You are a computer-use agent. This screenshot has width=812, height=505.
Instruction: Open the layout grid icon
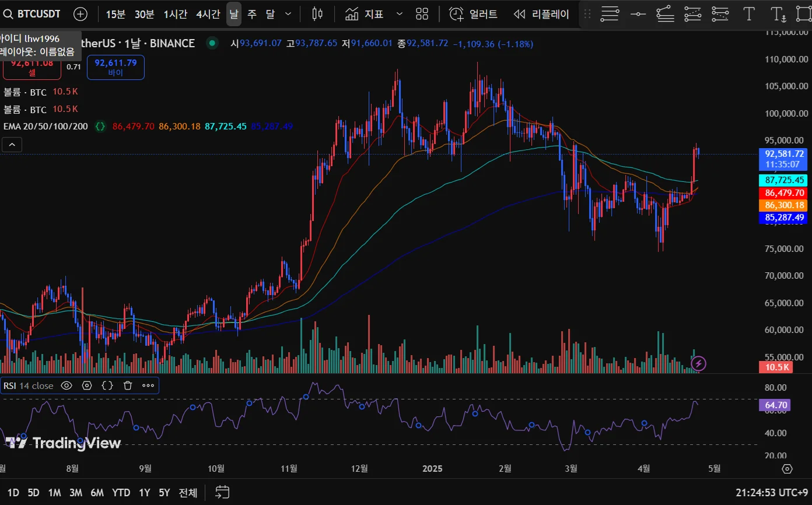[422, 14]
